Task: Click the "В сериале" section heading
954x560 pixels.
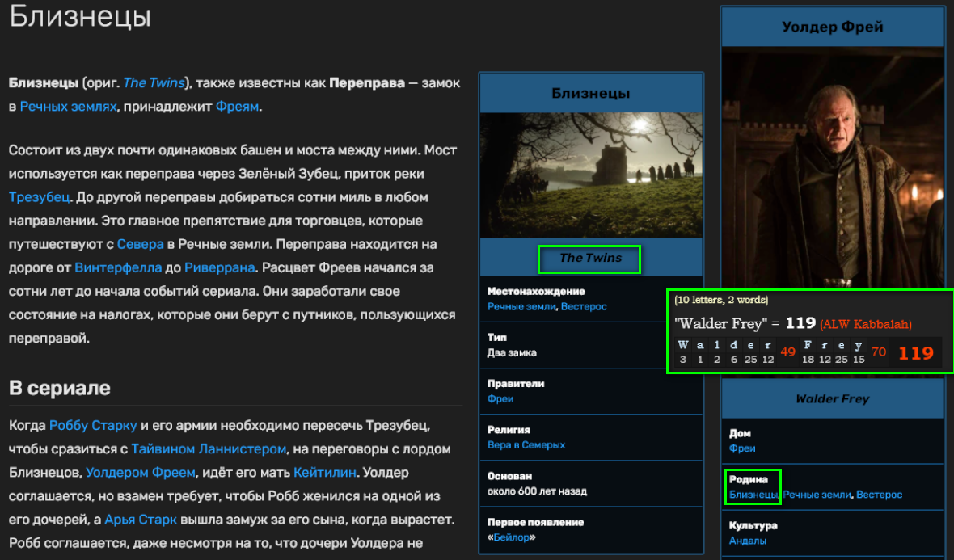Action: point(60,388)
